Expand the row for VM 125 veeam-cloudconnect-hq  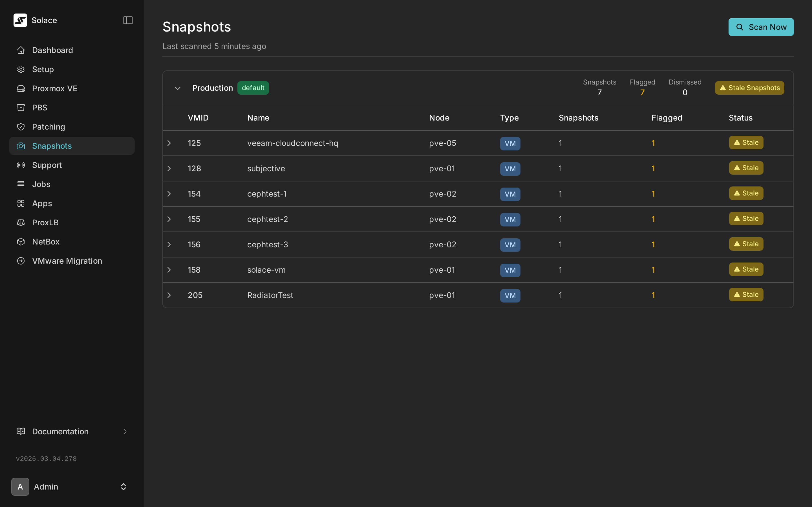point(169,143)
